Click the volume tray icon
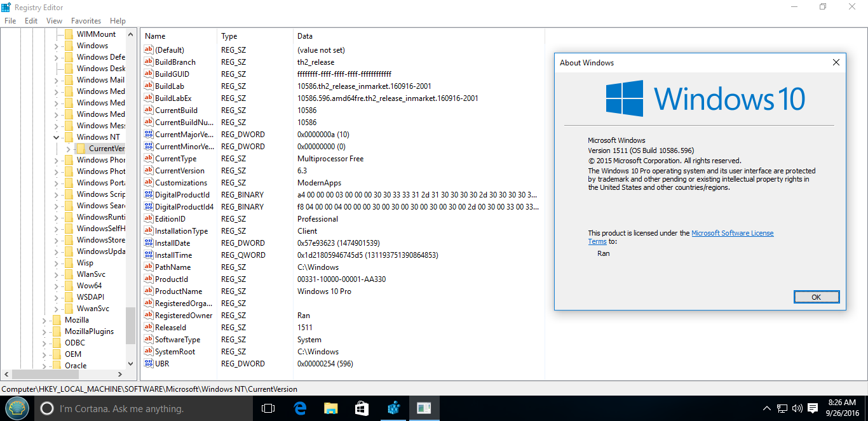The image size is (868, 421). point(797,408)
